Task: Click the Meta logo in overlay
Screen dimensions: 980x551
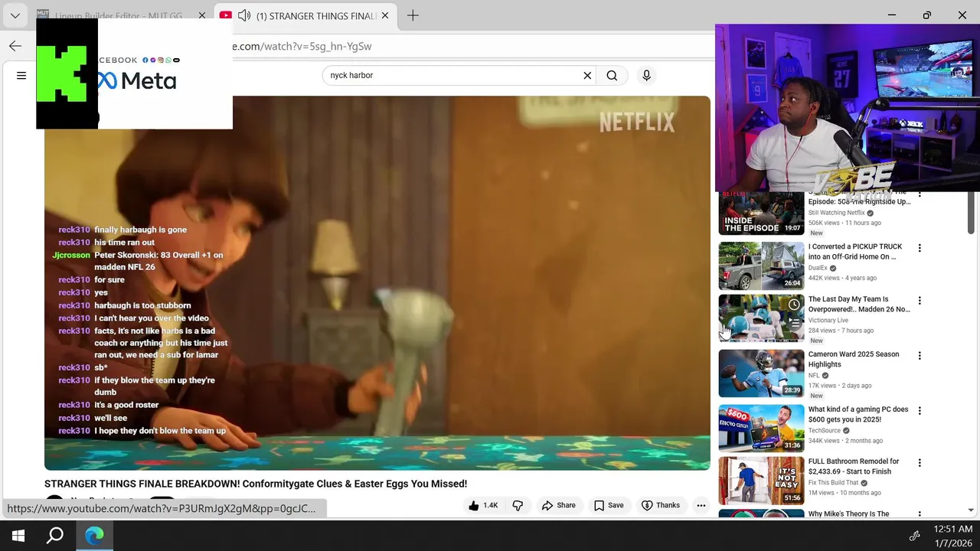Action: [137, 80]
